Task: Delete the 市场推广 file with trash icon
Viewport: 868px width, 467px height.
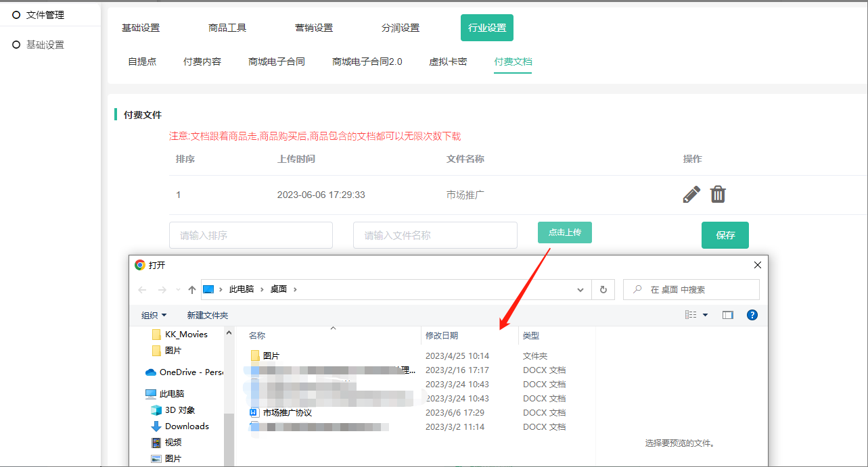Action: point(718,195)
